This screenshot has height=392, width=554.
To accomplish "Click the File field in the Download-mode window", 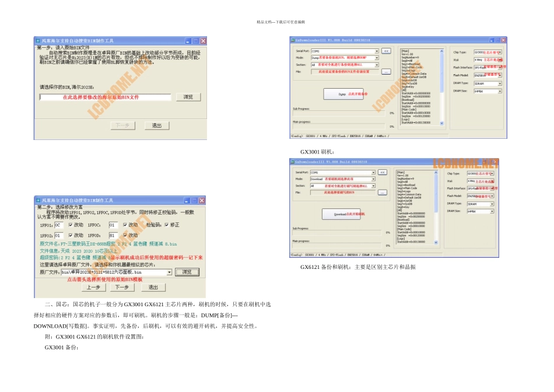I will coord(343,192).
